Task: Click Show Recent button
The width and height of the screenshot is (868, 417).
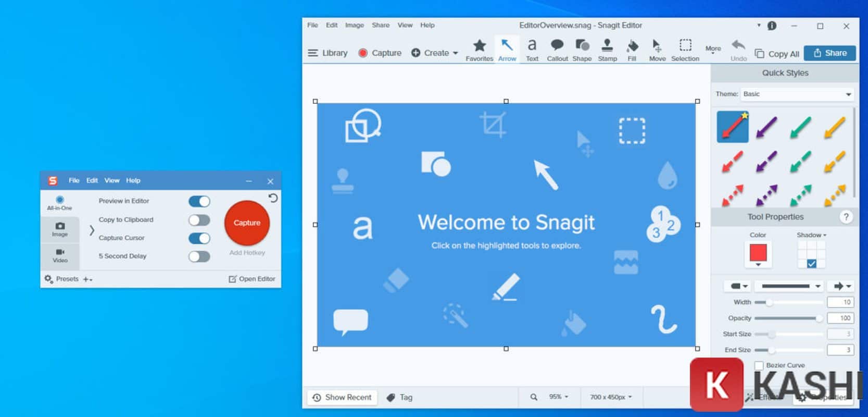Action: [x=342, y=397]
